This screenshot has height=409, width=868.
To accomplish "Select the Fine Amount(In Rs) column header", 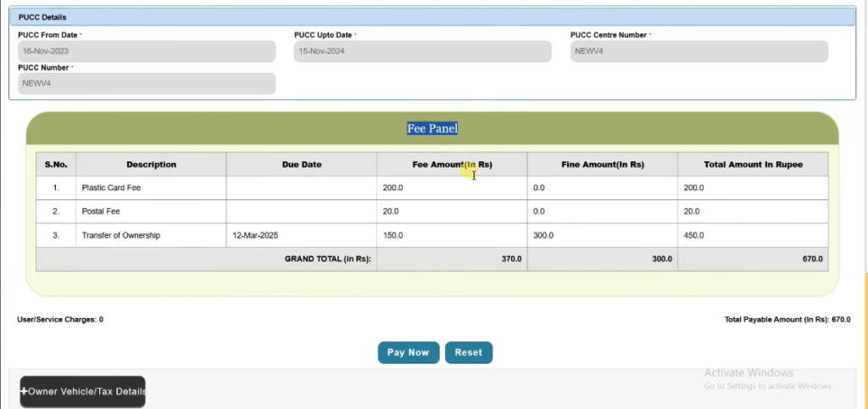I will [602, 165].
